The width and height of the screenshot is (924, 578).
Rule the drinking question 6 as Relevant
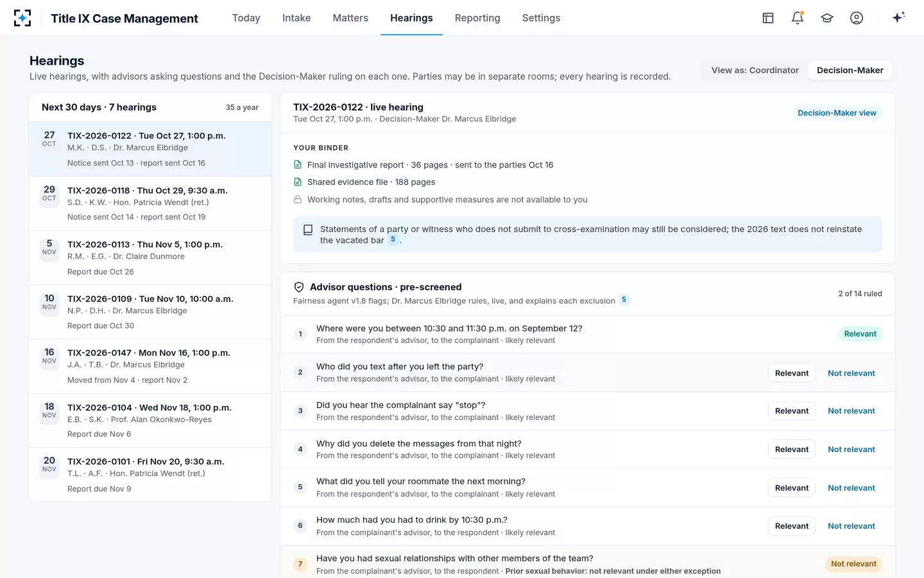[792, 526]
